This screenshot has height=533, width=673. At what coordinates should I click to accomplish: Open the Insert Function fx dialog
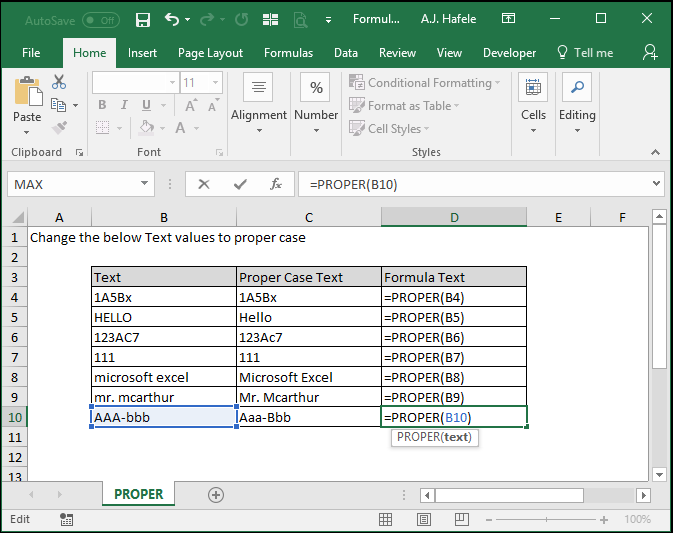276,185
